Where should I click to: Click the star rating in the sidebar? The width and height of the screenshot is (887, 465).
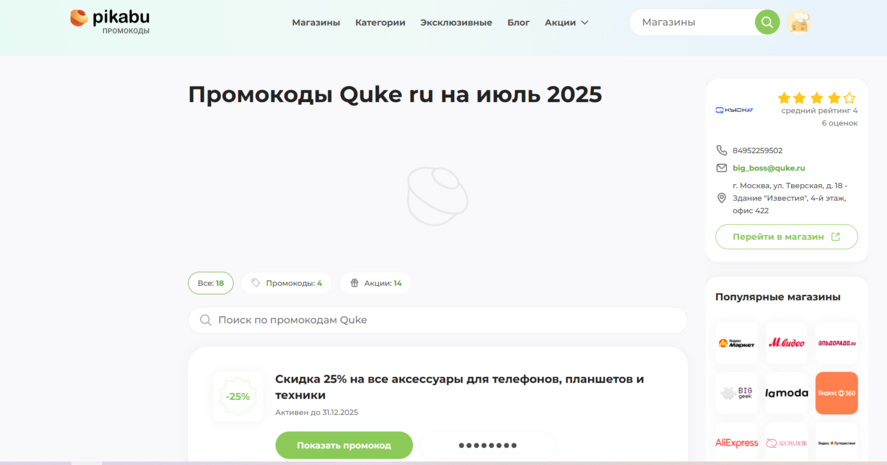[x=817, y=98]
